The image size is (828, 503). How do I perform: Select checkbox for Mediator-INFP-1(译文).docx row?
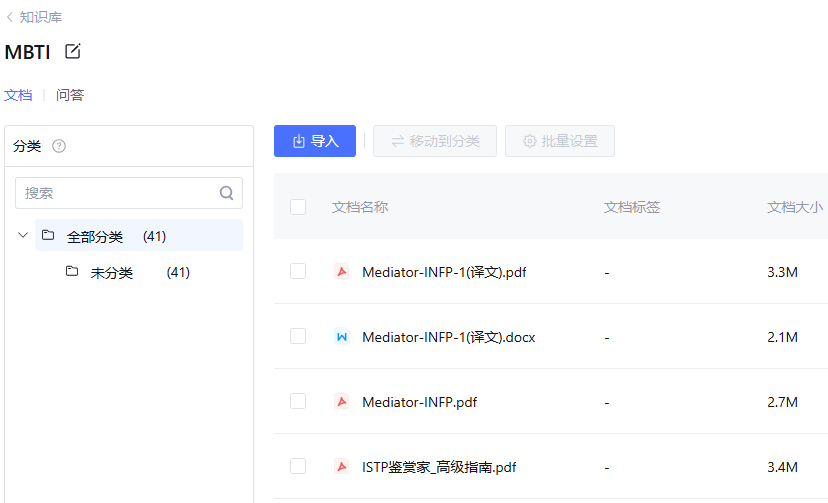click(298, 336)
